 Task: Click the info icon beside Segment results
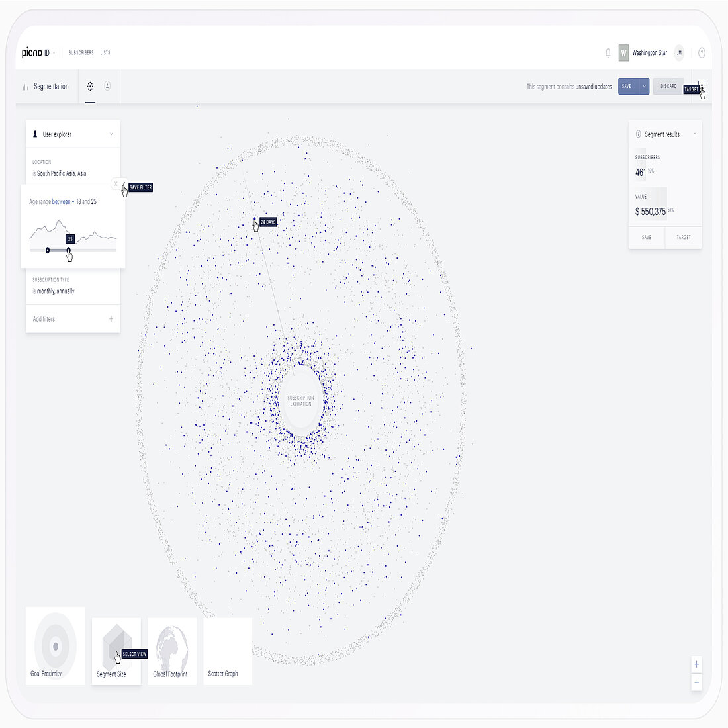pyautogui.click(x=637, y=134)
